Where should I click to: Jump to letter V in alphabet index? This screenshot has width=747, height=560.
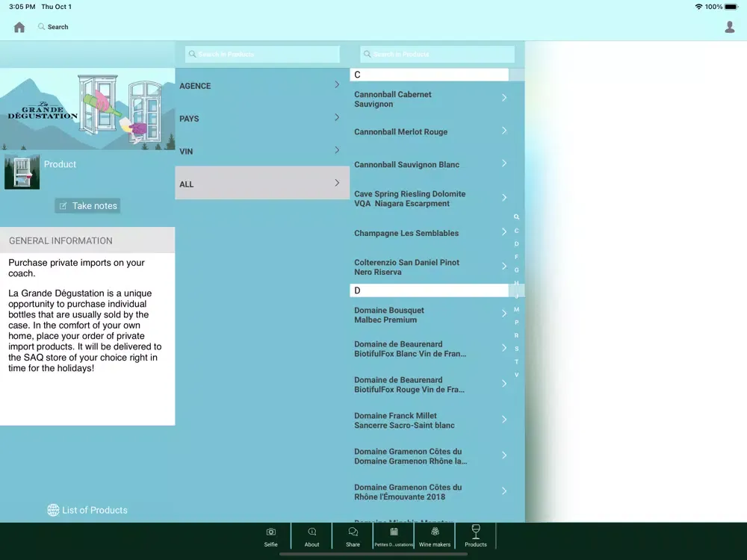(x=516, y=375)
